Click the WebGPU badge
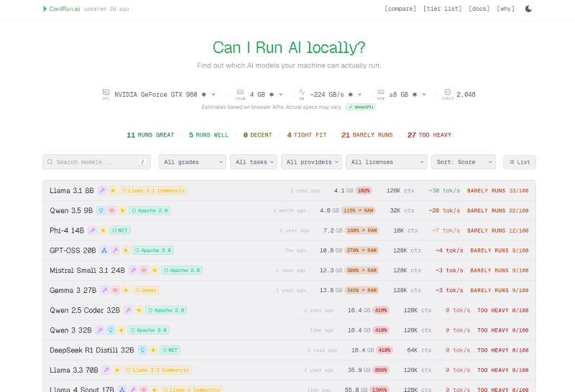Image resolution: width=575 pixels, height=392 pixels. [361, 107]
